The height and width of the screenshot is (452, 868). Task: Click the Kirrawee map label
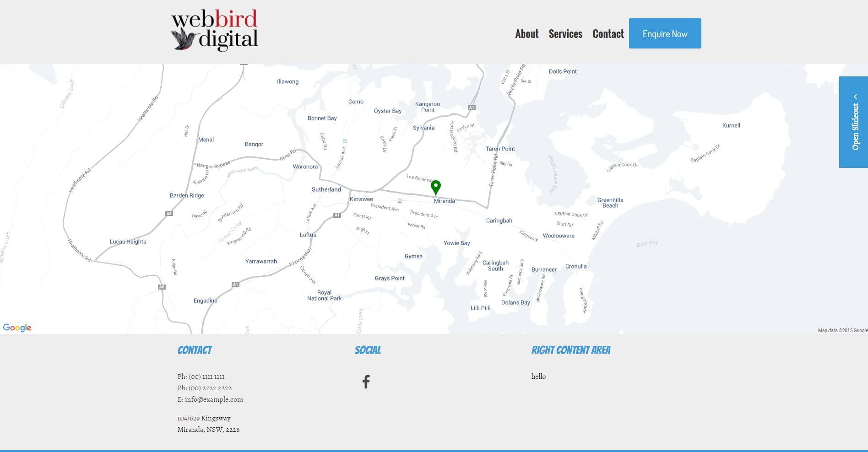tap(361, 199)
